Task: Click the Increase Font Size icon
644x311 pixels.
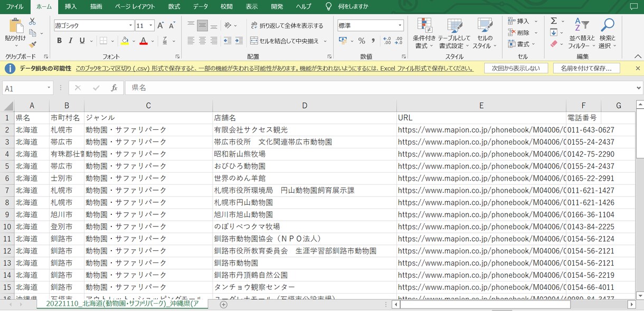Action: click(x=161, y=25)
